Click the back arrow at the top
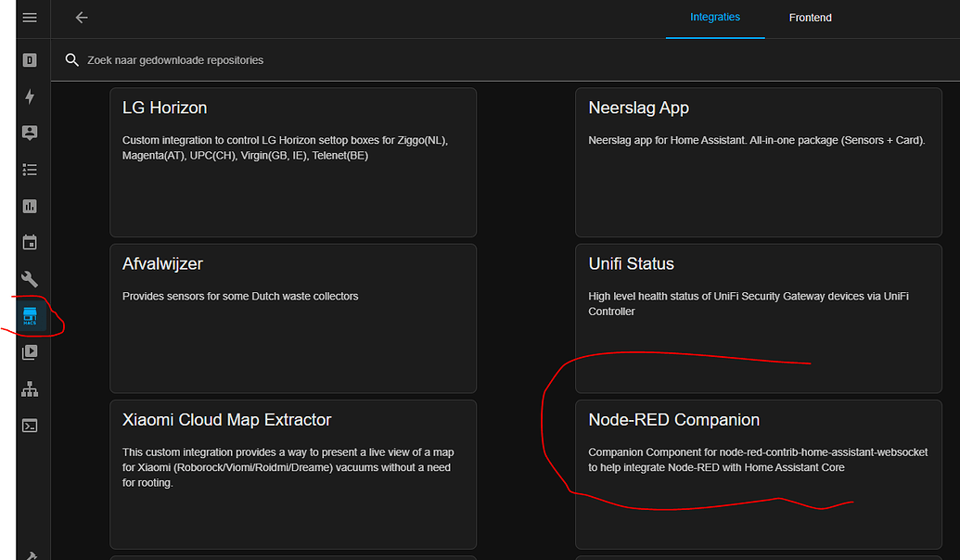Image resolution: width=960 pixels, height=560 pixels. click(x=81, y=17)
